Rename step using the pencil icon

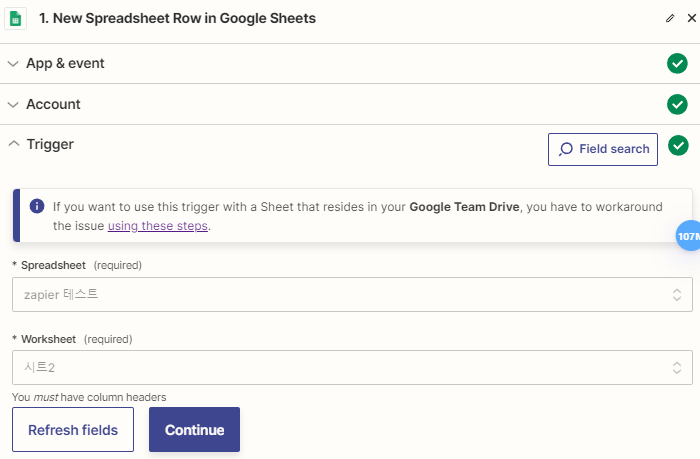pyautogui.click(x=670, y=18)
